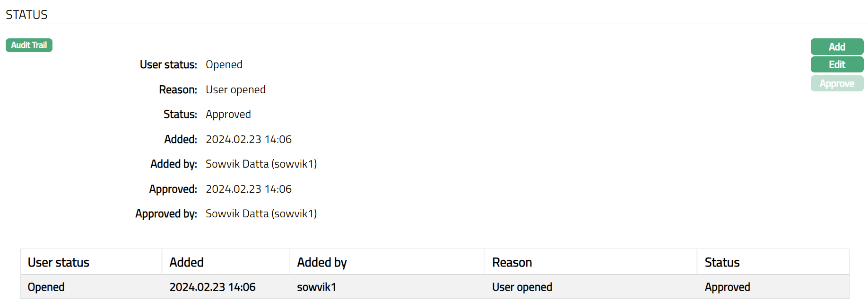Click the sowvik1 cell in the table
868x303 pixels.
pyautogui.click(x=316, y=287)
